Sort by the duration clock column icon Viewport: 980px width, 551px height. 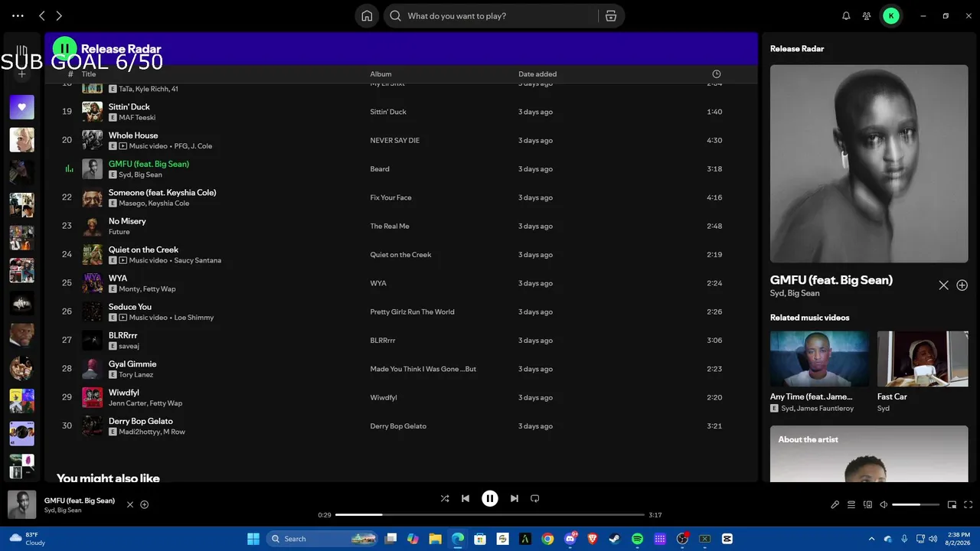pos(717,74)
